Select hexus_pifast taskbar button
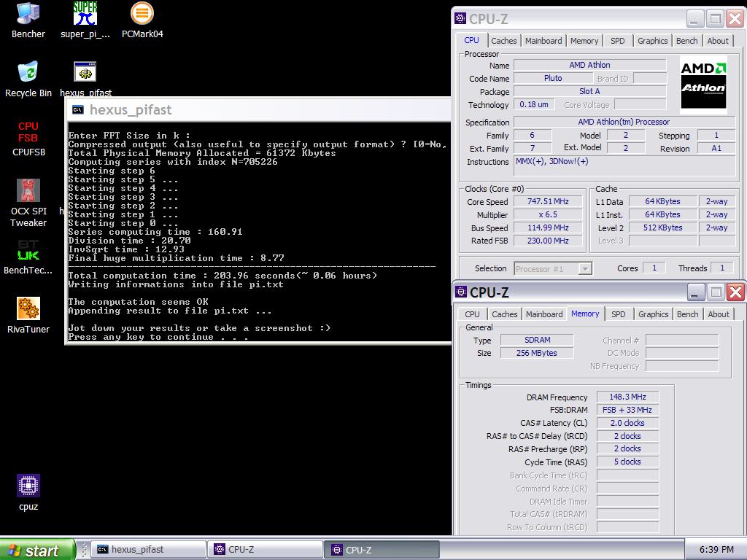Image resolution: width=747 pixels, height=560 pixels. (x=150, y=550)
